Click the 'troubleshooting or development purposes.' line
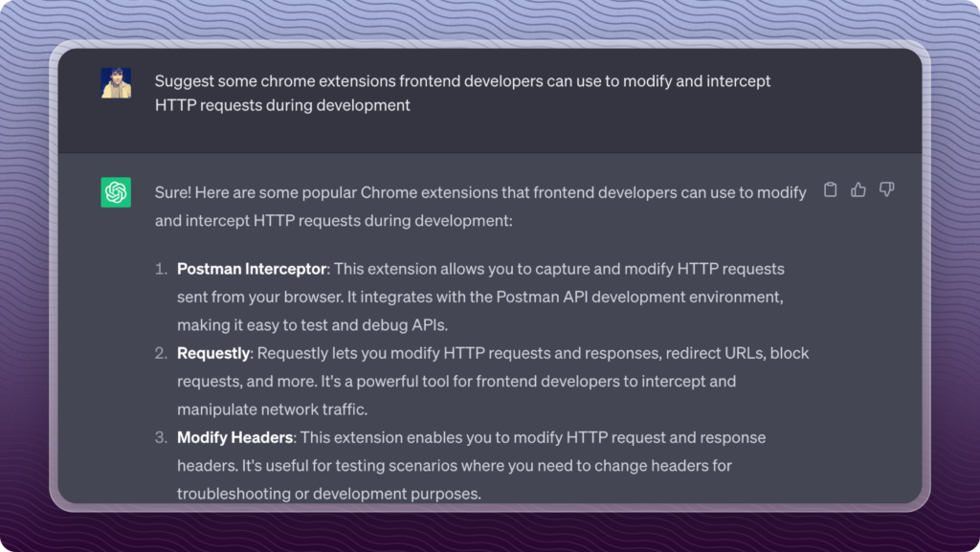The width and height of the screenshot is (980, 552). point(329,494)
